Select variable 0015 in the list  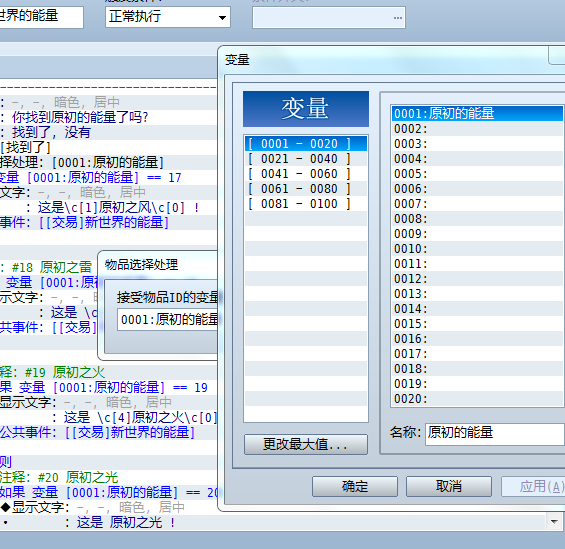click(x=477, y=324)
